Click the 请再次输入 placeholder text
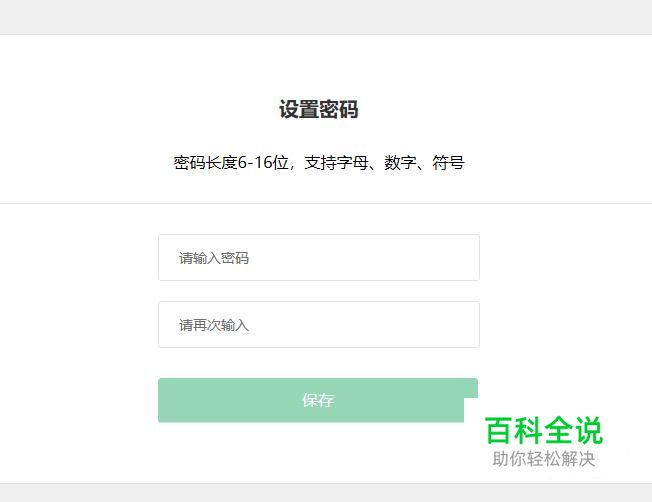This screenshot has width=652, height=502. [214, 325]
